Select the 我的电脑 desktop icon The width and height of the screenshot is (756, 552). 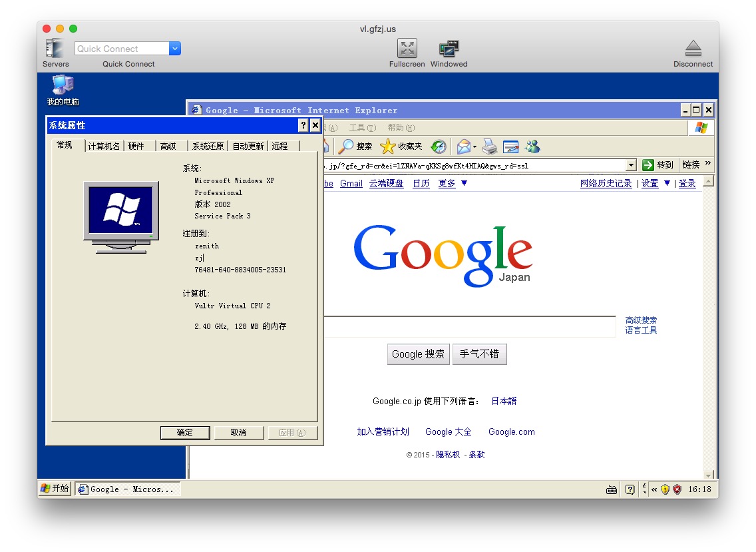point(63,91)
